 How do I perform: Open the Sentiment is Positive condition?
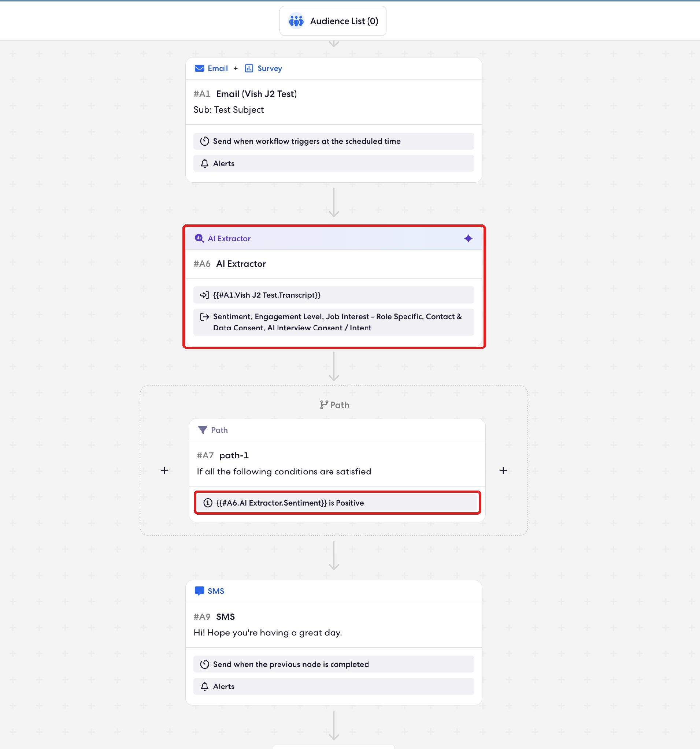[337, 503]
